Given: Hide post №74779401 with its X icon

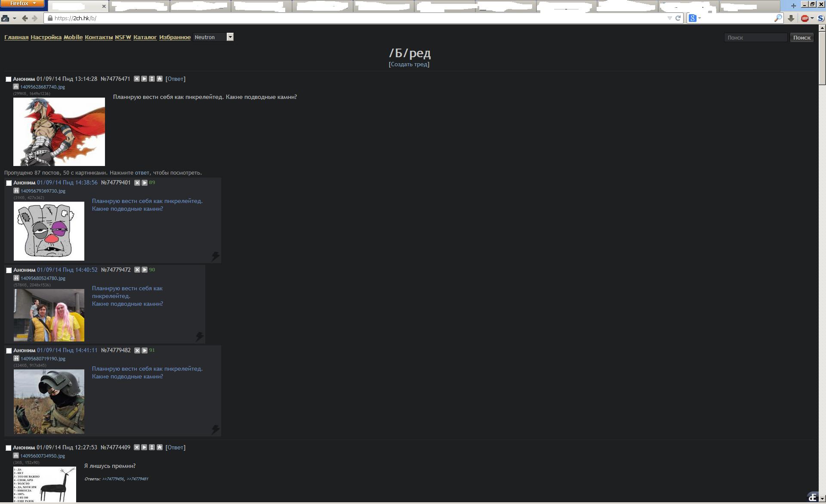Looking at the screenshot, I should [137, 183].
